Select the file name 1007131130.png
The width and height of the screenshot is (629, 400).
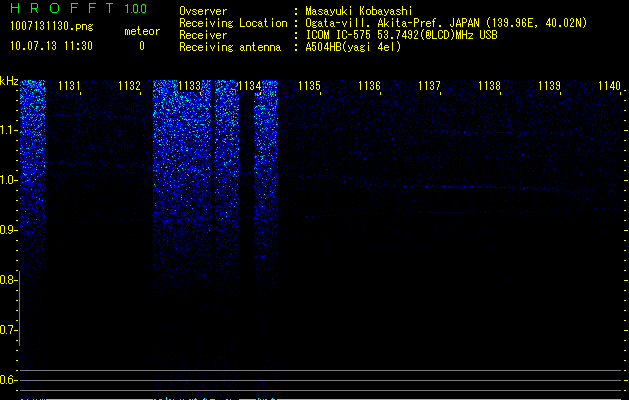point(52,26)
